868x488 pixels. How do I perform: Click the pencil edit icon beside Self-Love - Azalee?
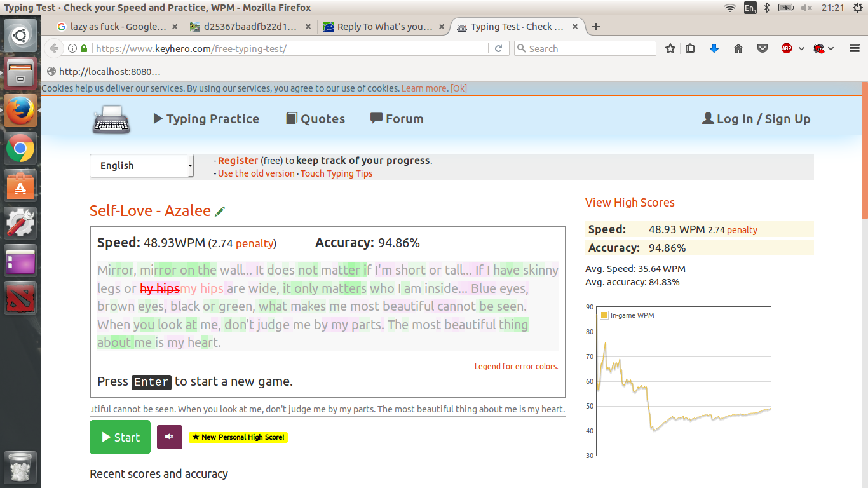pyautogui.click(x=220, y=212)
